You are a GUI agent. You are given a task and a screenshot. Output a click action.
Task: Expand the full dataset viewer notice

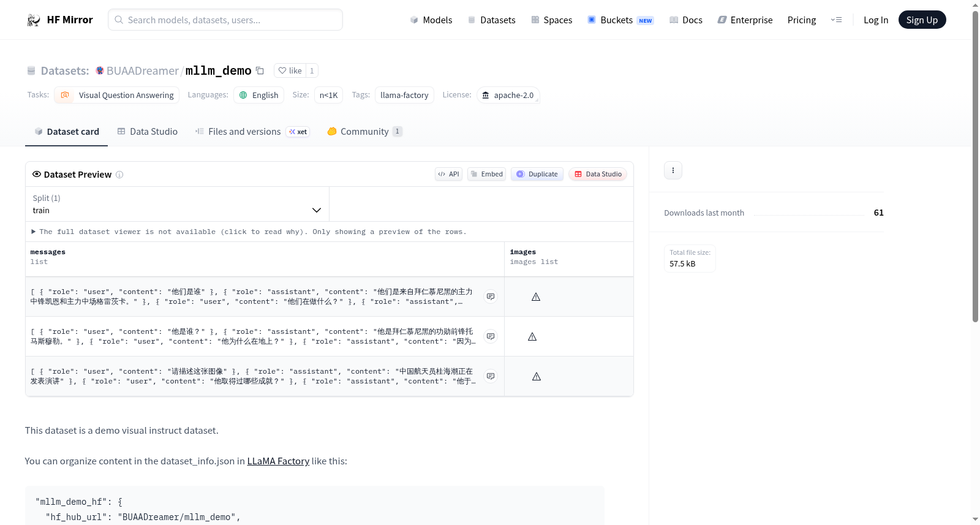[x=249, y=232]
